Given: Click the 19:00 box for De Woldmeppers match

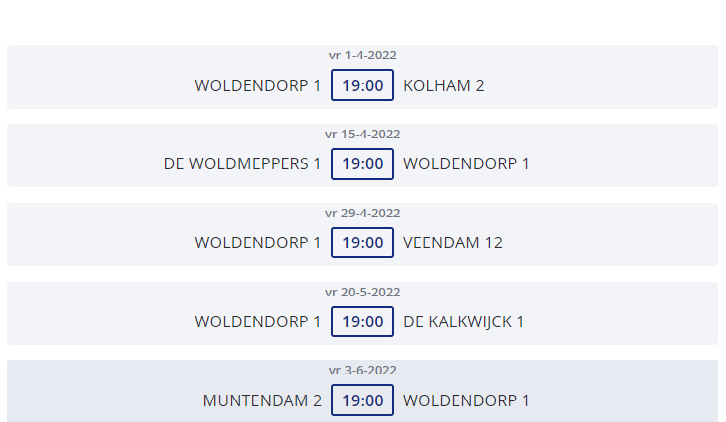Looking at the screenshot, I should point(363,164).
